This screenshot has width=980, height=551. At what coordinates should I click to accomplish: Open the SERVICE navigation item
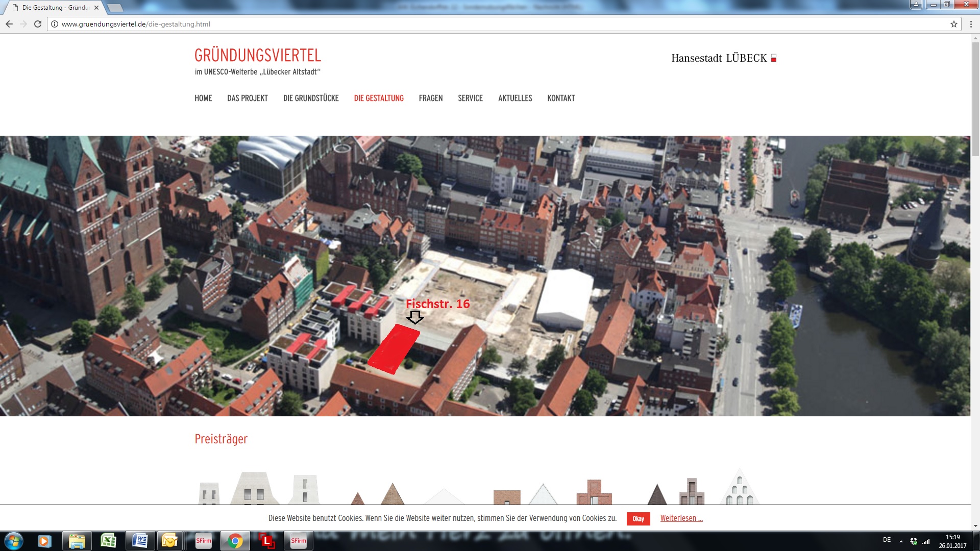point(470,98)
